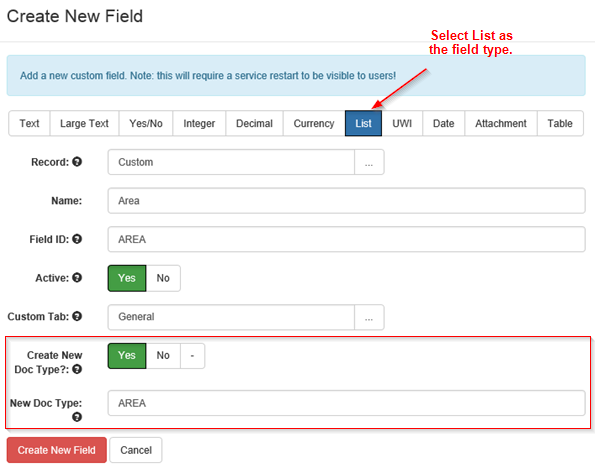Click help icon under New Doc Type label

pyautogui.click(x=77, y=417)
